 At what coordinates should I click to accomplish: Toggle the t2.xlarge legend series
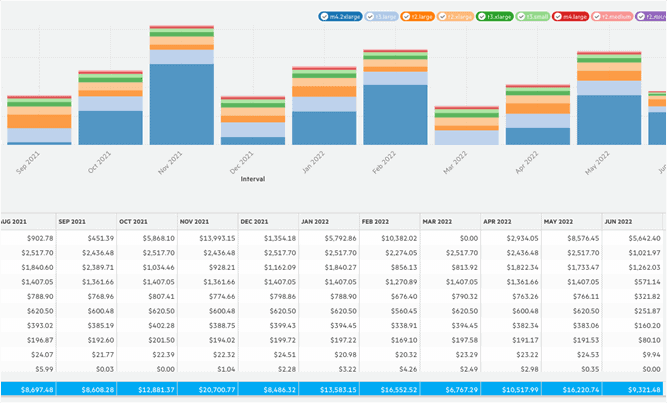[x=455, y=17]
